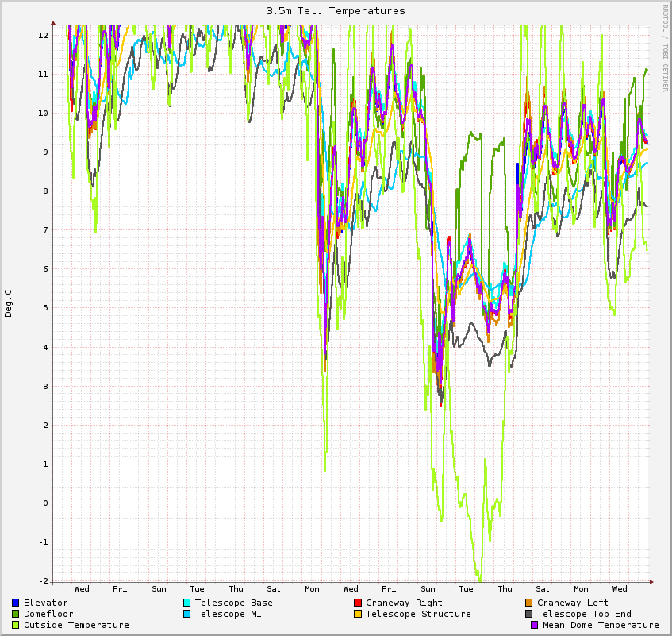Click the chart title "3.5m Tel. Temperatures"
Screen dimensions: 672x636
[x=336, y=11]
